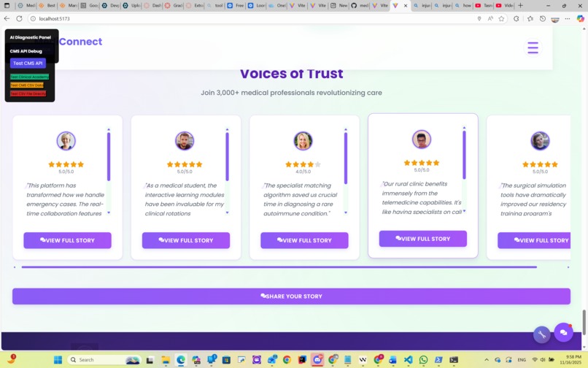Reload the localhost page
The image size is (588, 368).
(x=20, y=18)
